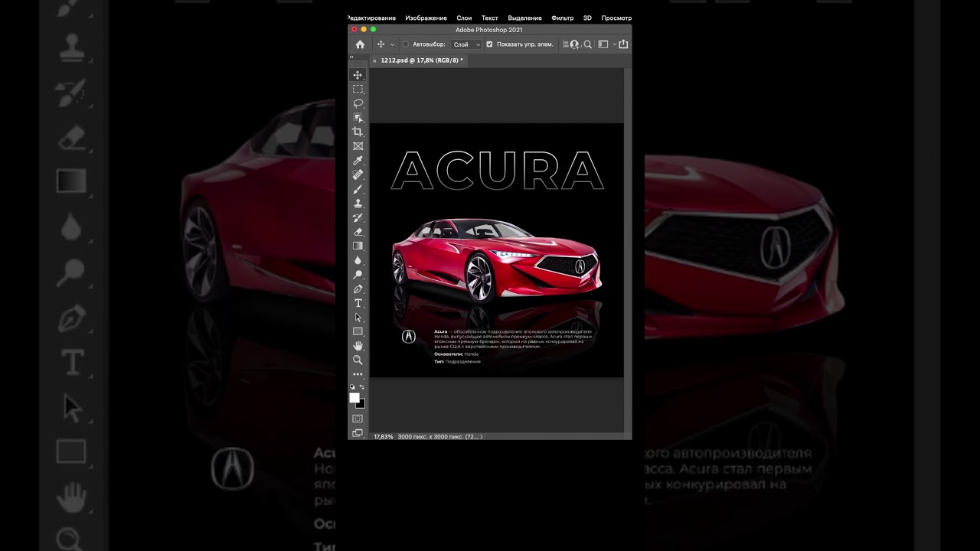Select the Rectangle shape tool
Viewport: 980px width, 551px height.
[x=358, y=331]
